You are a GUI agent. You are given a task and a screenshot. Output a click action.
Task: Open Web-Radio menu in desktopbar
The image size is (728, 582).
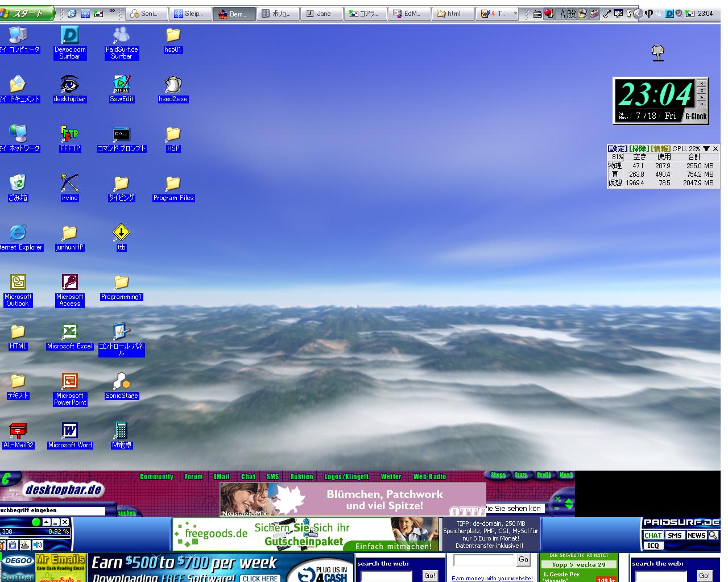[x=429, y=476]
